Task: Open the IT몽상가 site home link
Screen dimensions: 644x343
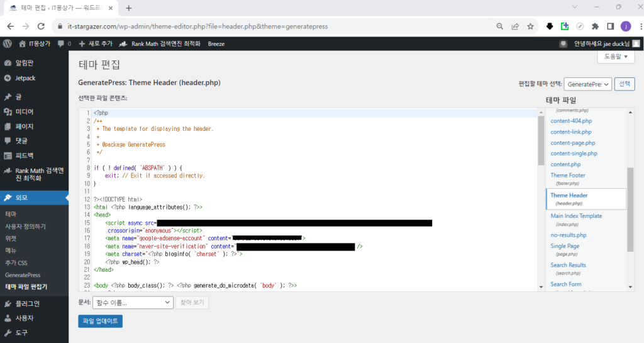Action: 35,43
